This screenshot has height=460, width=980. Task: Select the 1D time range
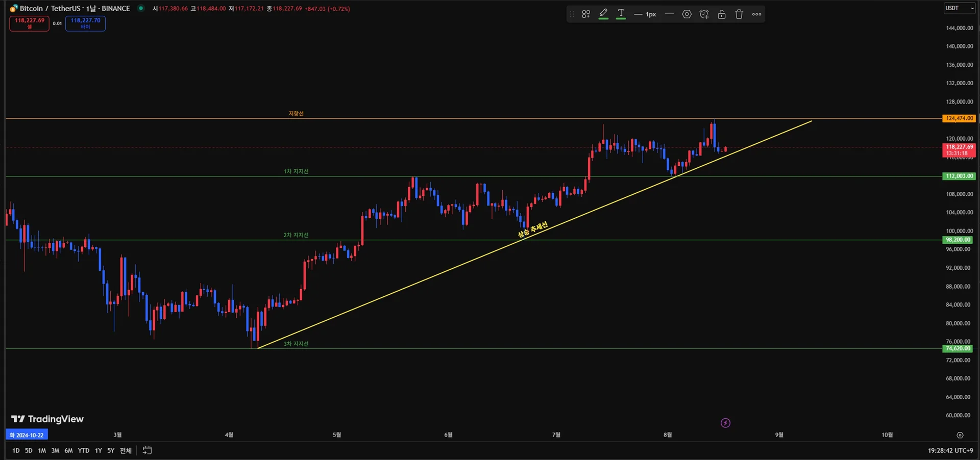click(x=16, y=451)
